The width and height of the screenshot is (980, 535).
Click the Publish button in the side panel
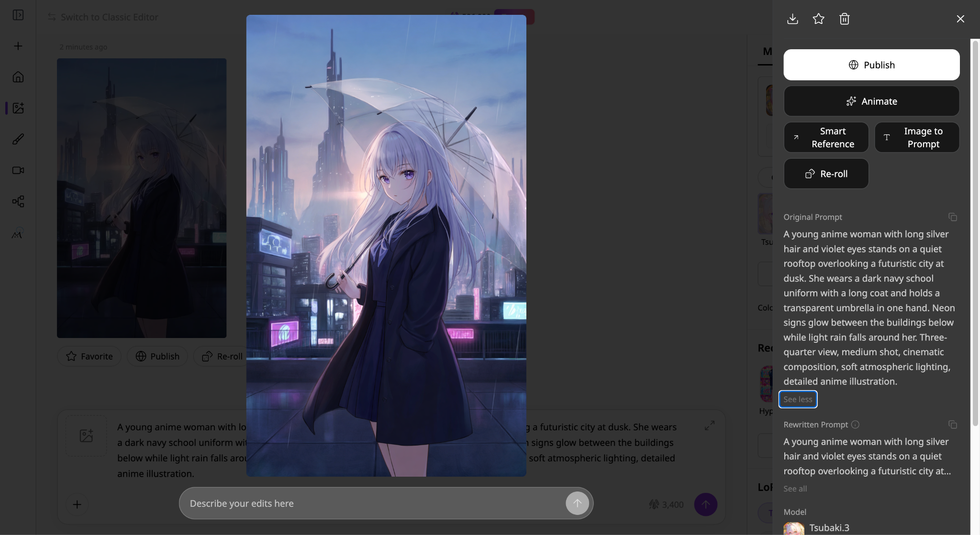(x=871, y=65)
